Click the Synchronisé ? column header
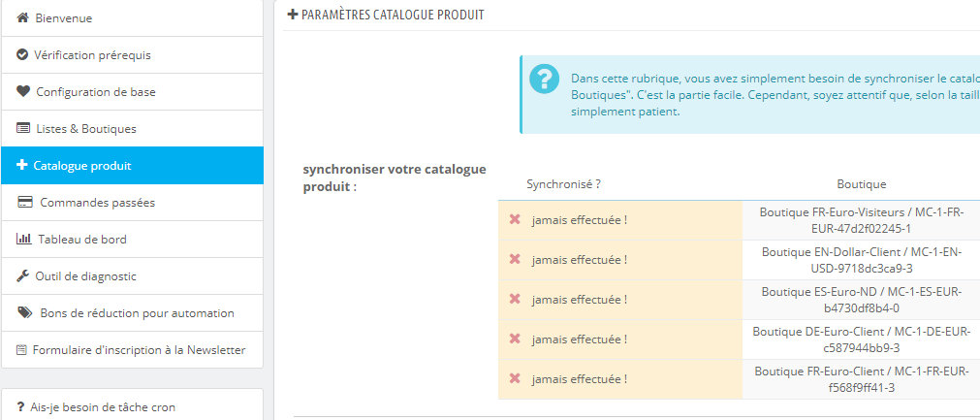 point(564,183)
